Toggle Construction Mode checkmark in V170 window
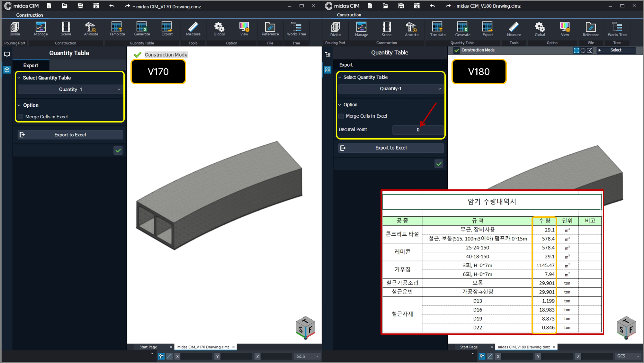 coord(138,55)
